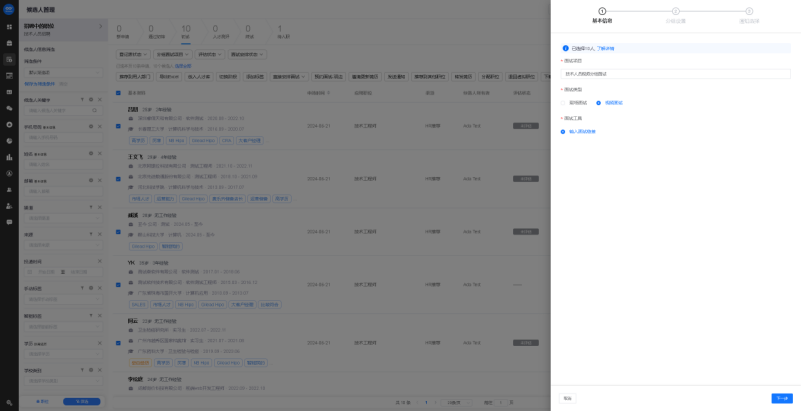802x411 pixels.
Task: Open the 学校类别 filter dropdown
Action: [63, 381]
